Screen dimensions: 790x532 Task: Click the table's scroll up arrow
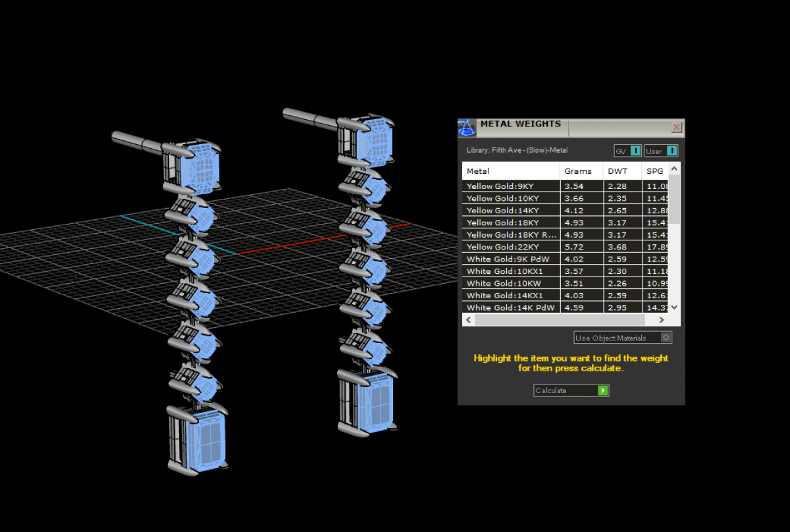point(674,169)
